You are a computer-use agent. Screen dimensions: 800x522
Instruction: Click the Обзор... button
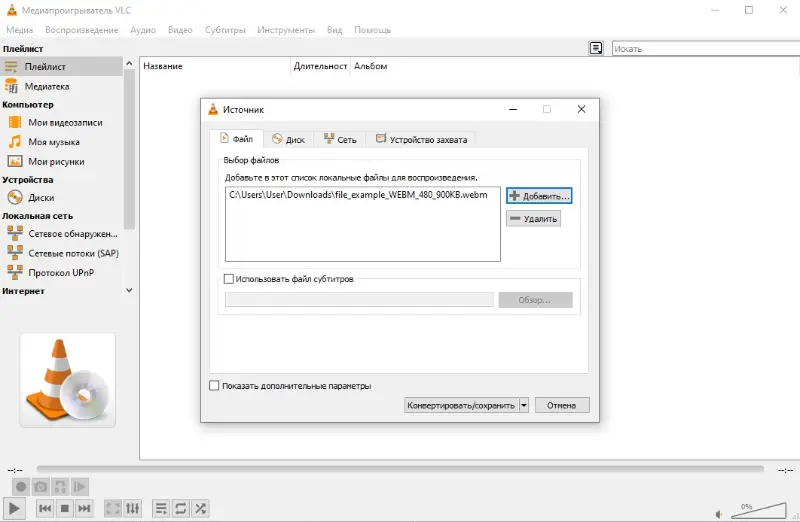(535, 300)
